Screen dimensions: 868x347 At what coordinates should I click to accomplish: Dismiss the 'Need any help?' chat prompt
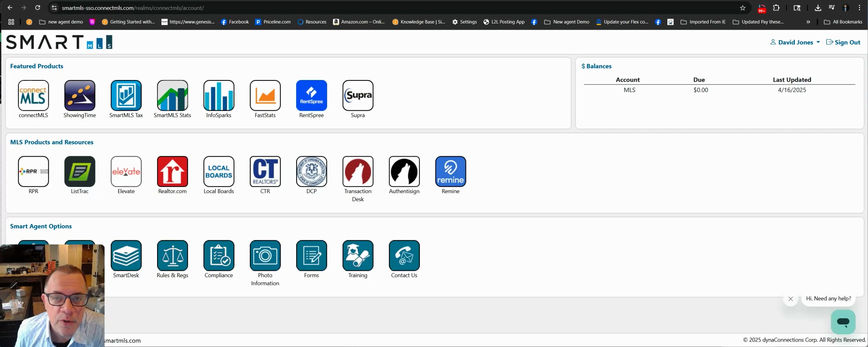(x=790, y=299)
